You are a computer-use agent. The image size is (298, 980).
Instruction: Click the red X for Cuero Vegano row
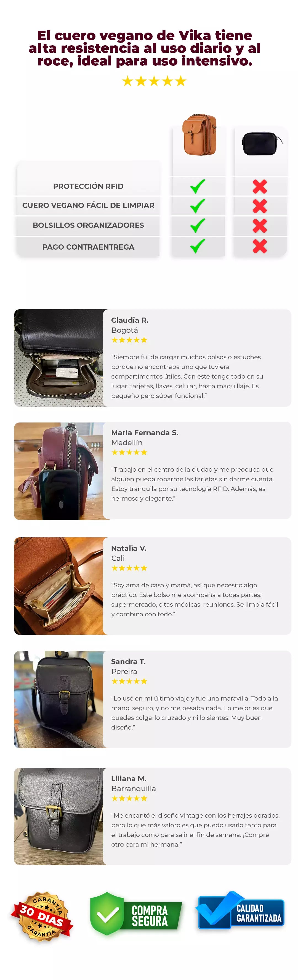[260, 206]
